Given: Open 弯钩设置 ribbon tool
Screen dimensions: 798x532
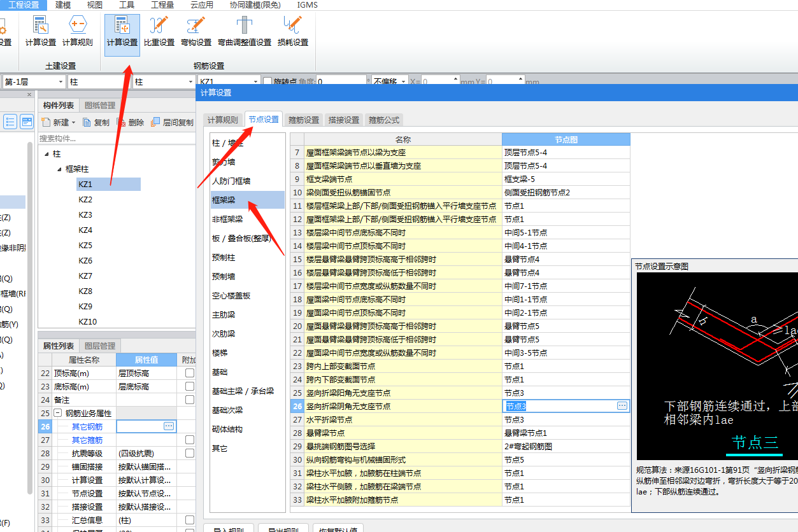Looking at the screenshot, I should click(196, 32).
